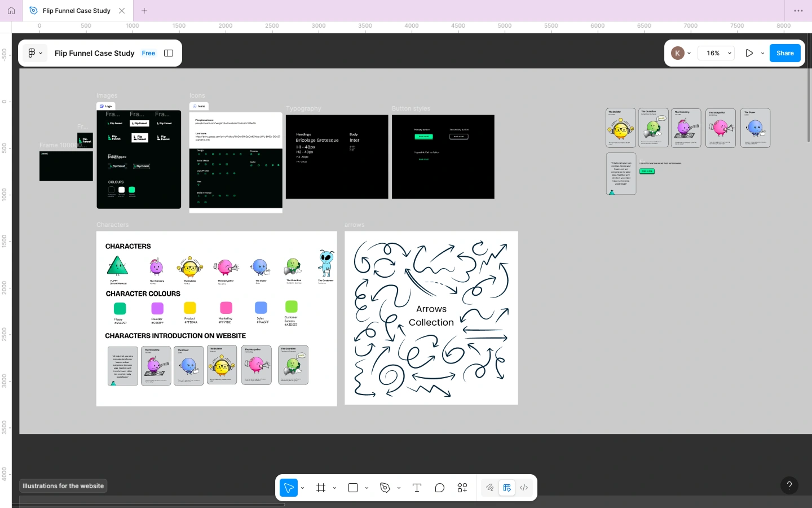Click the Share button
Image resolution: width=812 pixels, height=508 pixels.
(x=784, y=52)
